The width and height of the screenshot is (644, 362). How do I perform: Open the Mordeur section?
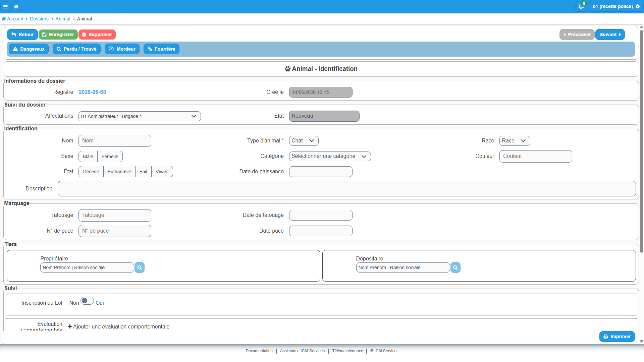click(122, 49)
